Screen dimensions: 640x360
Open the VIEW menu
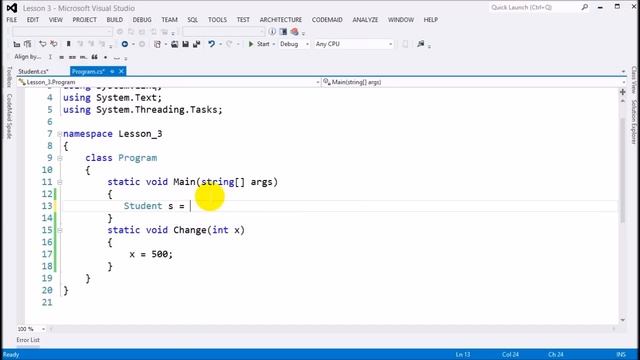(x=56, y=20)
